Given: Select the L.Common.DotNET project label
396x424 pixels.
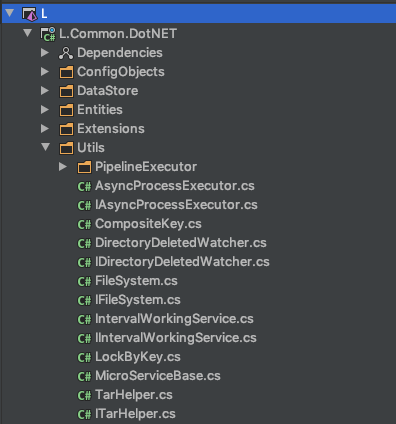Looking at the screenshot, I should 118,34.
